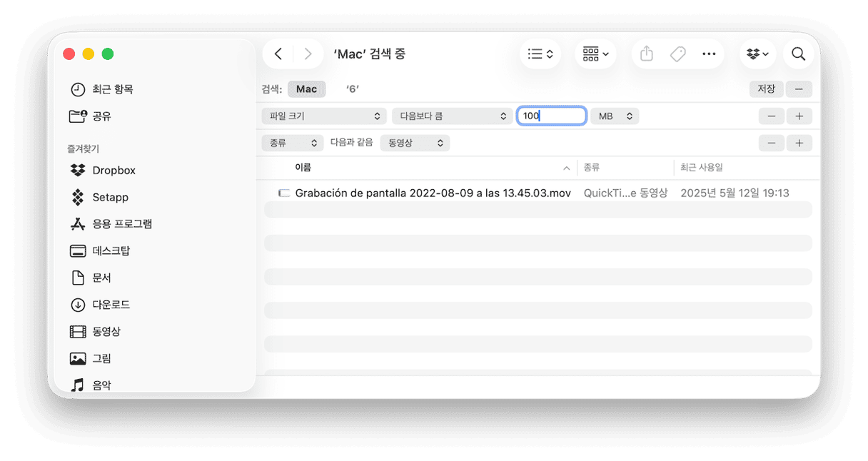Change 동영상 filter using its dropdown
868x461 pixels.
pos(415,143)
